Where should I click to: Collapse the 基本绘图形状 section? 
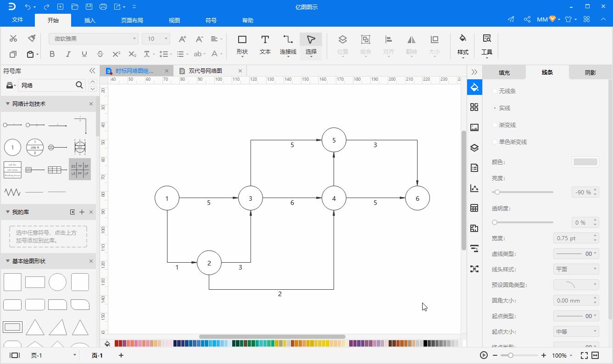click(x=7, y=261)
